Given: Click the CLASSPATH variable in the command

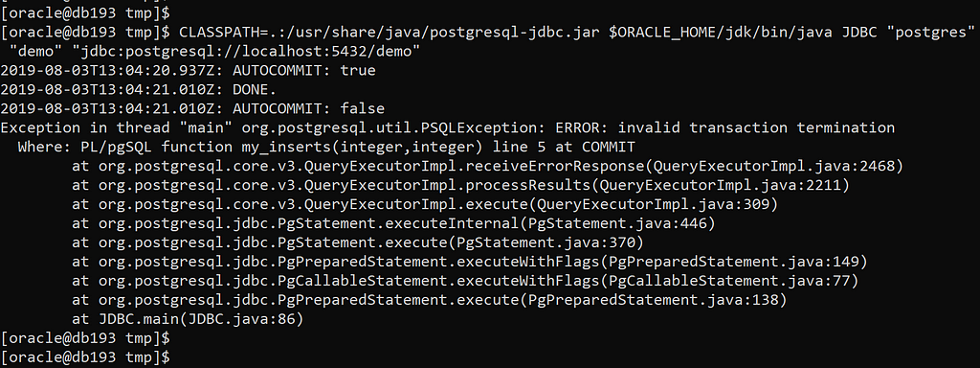Looking at the screenshot, I should click(219, 32).
